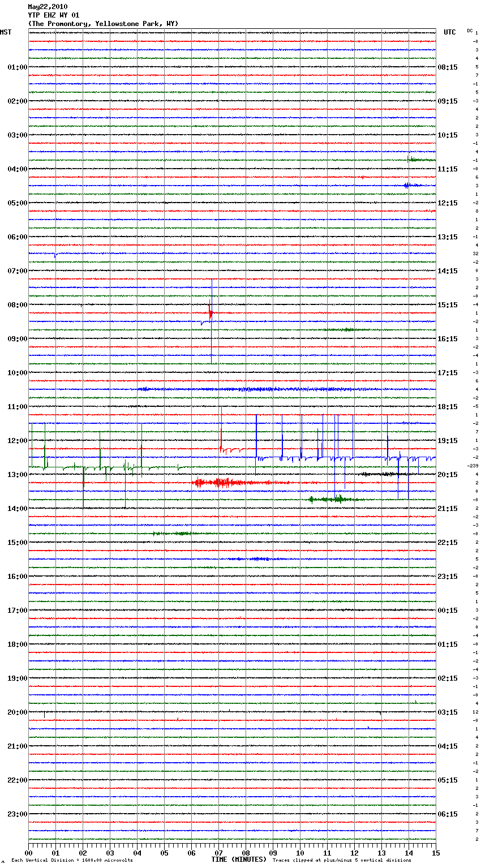Click the date label May22,2010
Image resolution: width=481 pixels, height=868 pixels.
click(48, 7)
